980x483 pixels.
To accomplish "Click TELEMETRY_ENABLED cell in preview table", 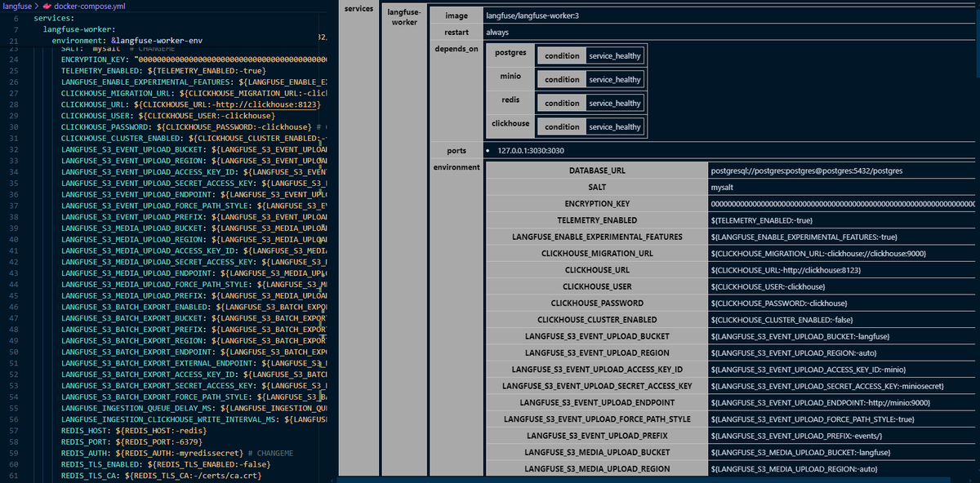I will click(x=597, y=220).
